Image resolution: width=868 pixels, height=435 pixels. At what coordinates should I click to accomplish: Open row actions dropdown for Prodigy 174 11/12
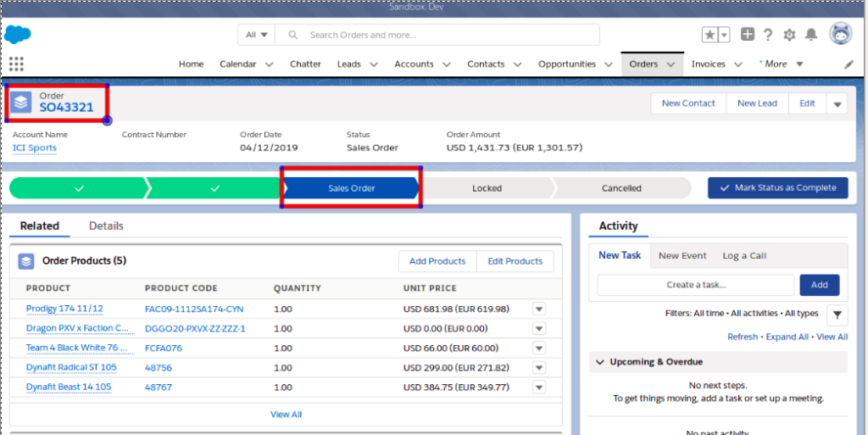click(x=538, y=309)
